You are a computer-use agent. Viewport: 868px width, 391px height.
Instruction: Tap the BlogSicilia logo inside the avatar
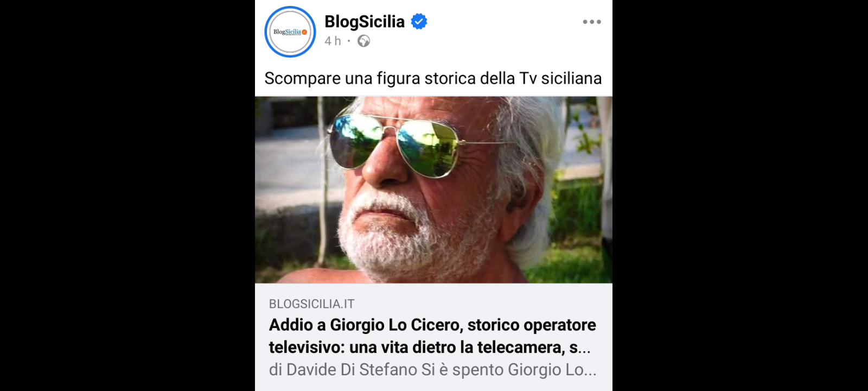coord(290,32)
